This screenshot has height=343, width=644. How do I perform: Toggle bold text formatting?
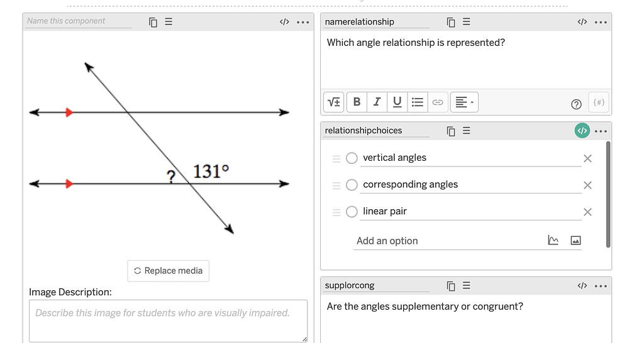pyautogui.click(x=357, y=102)
